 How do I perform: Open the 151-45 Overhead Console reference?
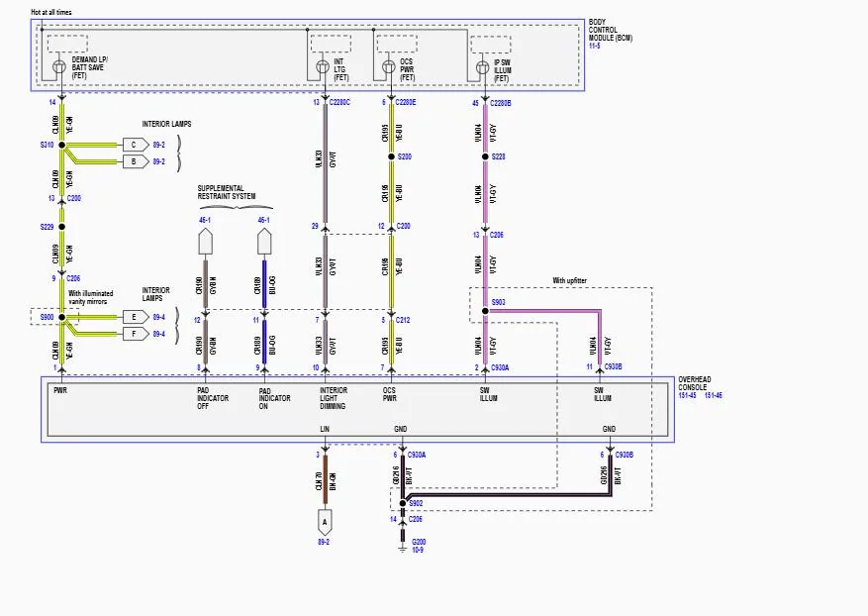[687, 395]
